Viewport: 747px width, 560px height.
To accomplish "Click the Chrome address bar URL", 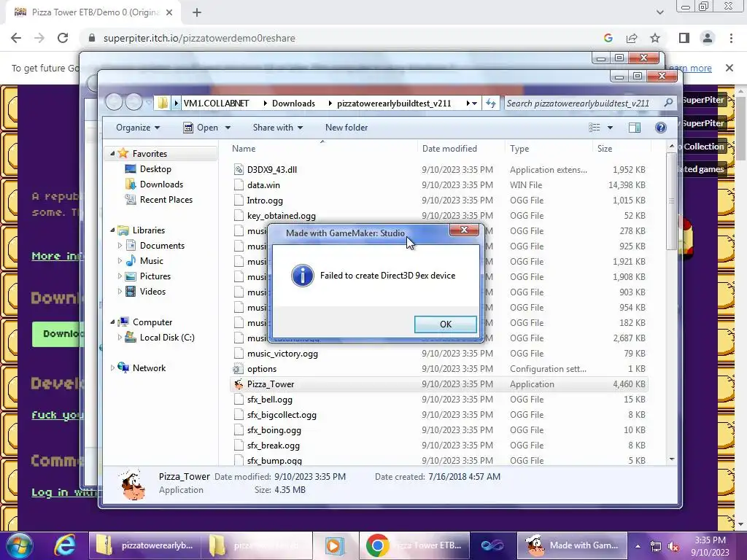I will point(199,38).
